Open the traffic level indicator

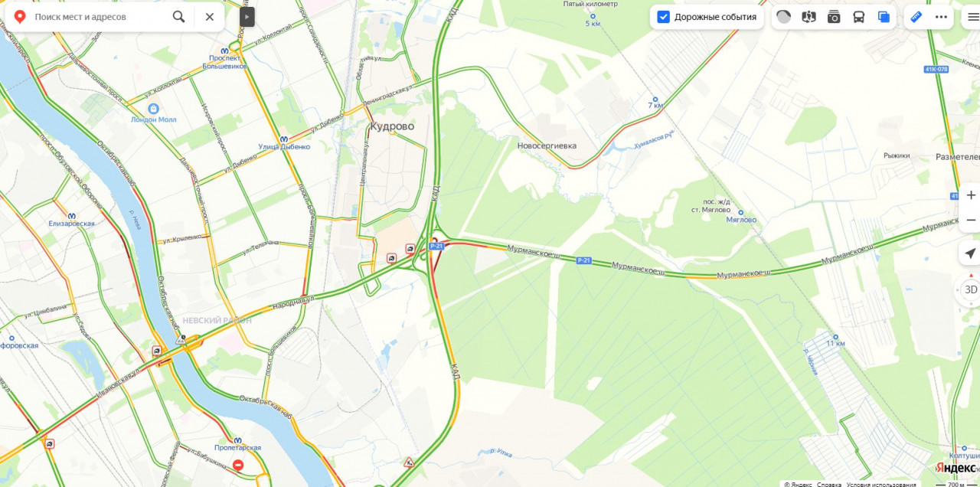[x=783, y=17]
